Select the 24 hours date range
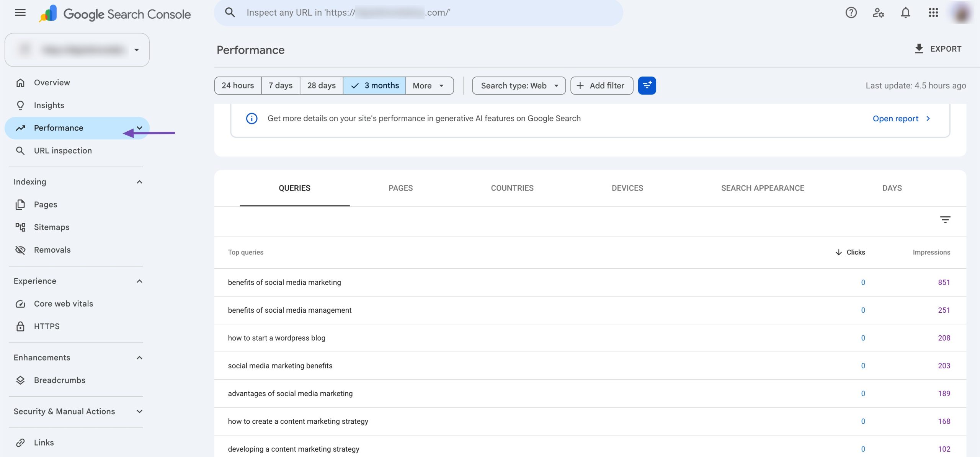 (238, 86)
